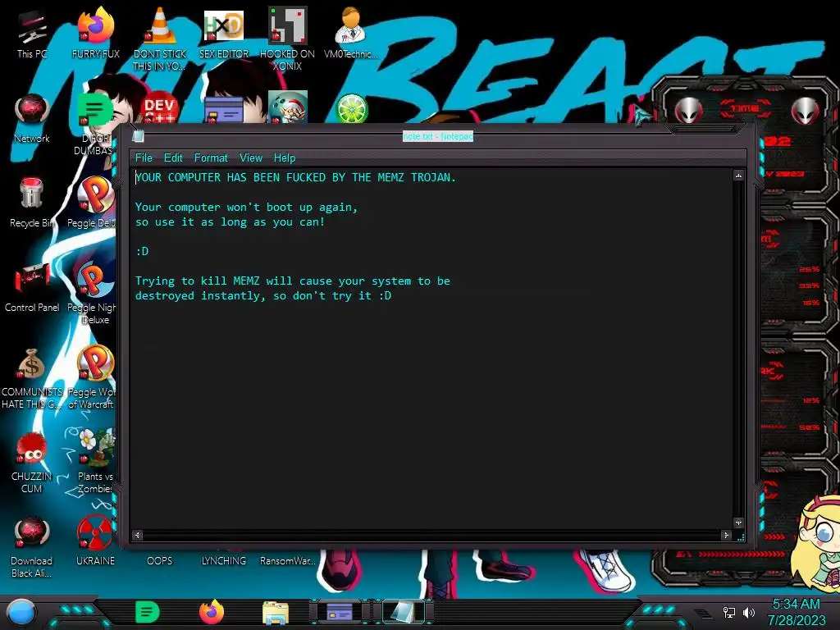Click the left alien head gadget icon
This screenshot has width=840, height=630.
(688, 111)
